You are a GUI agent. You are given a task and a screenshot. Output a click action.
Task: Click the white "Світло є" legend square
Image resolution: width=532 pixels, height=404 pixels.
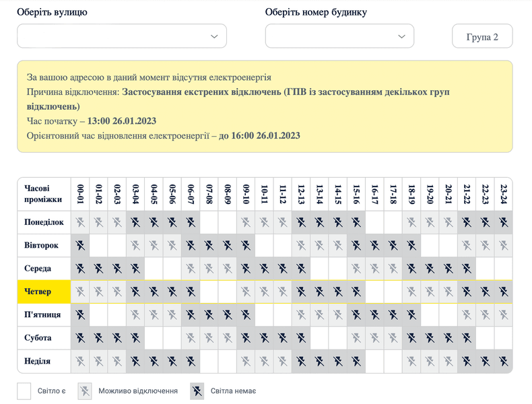coord(24,391)
